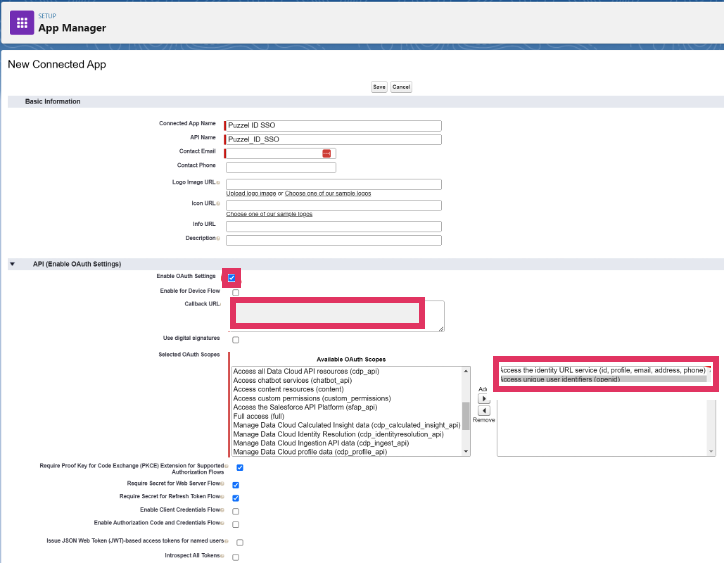Collapse the API (Enable OAuth Settings) section

pos(13,264)
